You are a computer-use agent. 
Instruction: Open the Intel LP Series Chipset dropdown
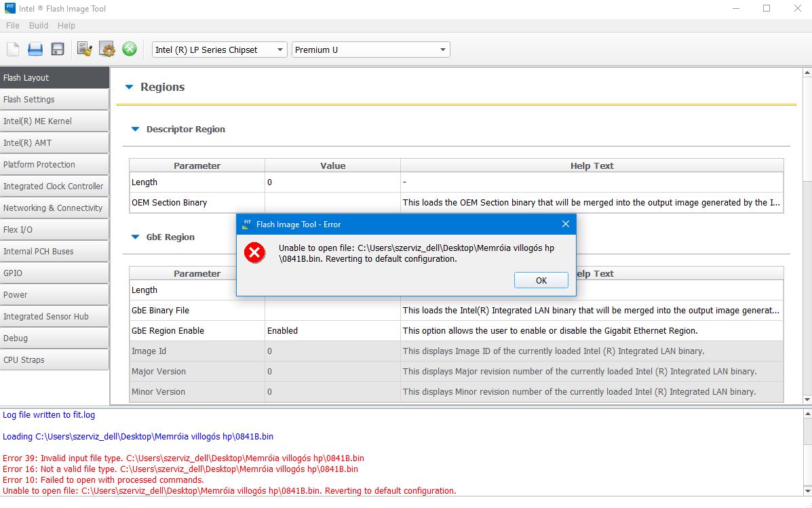click(x=220, y=50)
